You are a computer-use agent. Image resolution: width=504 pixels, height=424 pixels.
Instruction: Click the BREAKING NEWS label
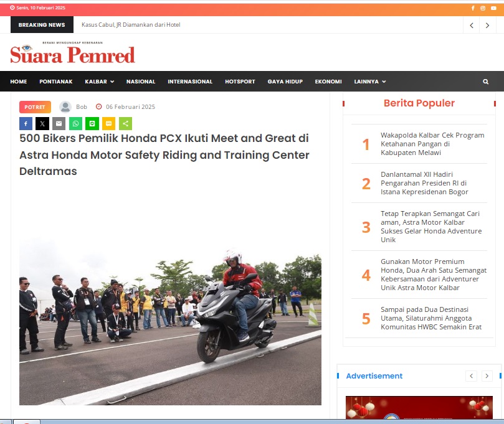[42, 25]
